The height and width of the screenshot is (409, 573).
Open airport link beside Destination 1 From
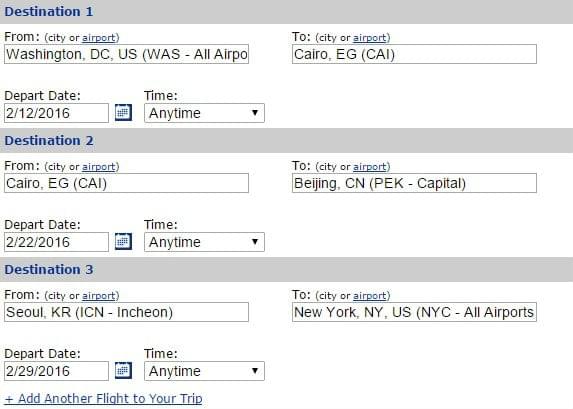click(99, 38)
